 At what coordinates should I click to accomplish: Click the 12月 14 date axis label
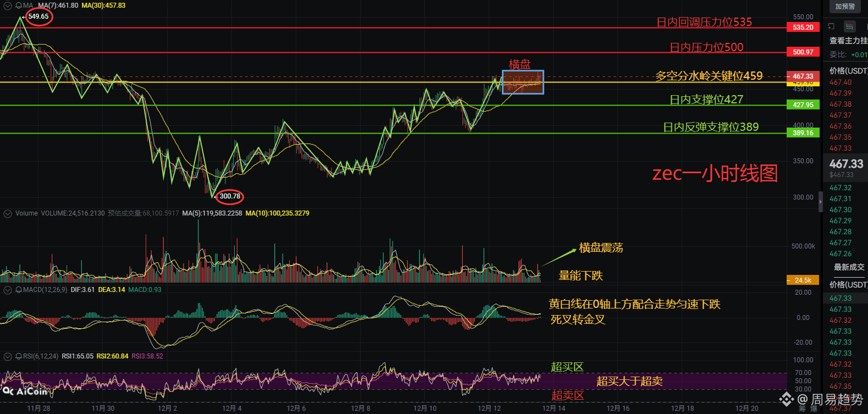pyautogui.click(x=554, y=408)
